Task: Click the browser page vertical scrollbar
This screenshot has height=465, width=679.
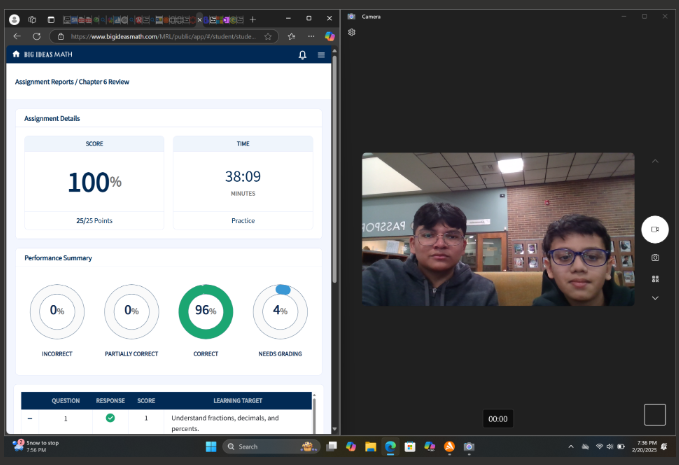Action: point(334,169)
